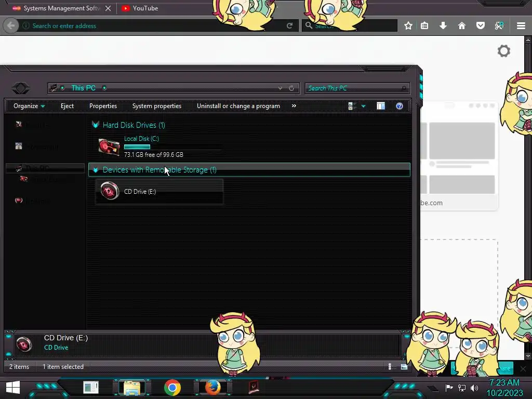Click the Firefox search box
Screen dimensions: 532x399
pyautogui.click(x=350, y=26)
